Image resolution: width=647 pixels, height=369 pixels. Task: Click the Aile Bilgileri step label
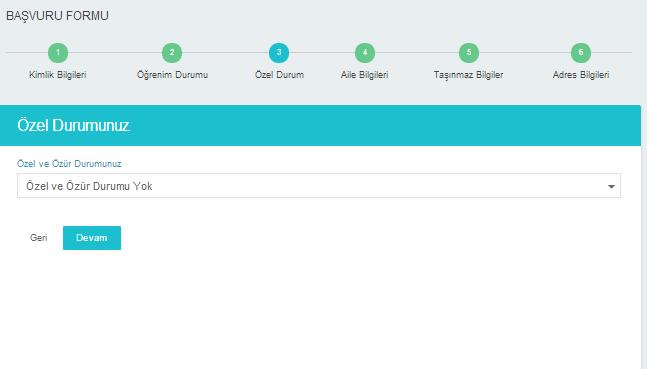[365, 75]
